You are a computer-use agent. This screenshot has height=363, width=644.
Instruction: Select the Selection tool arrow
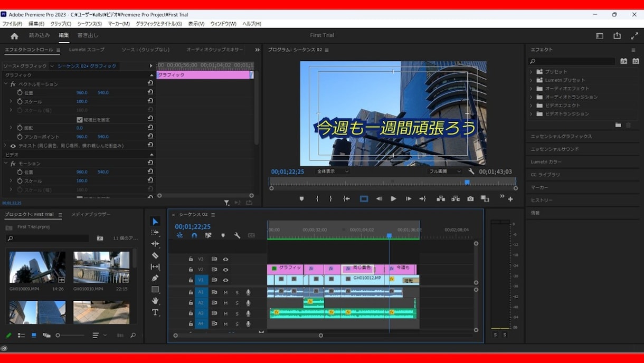[x=155, y=222]
